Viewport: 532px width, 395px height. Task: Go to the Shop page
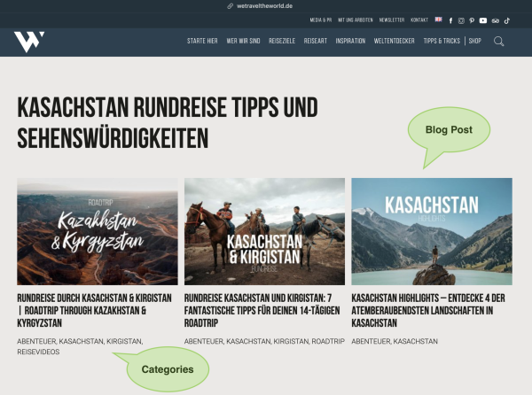475,41
